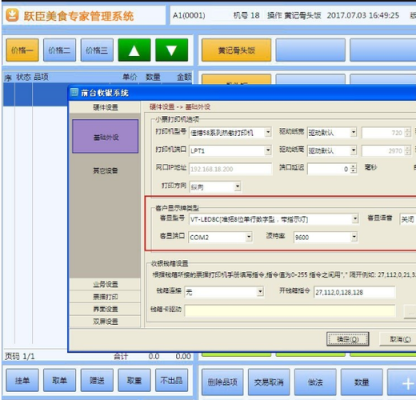Click the orange app logo icon

click(x=12, y=15)
